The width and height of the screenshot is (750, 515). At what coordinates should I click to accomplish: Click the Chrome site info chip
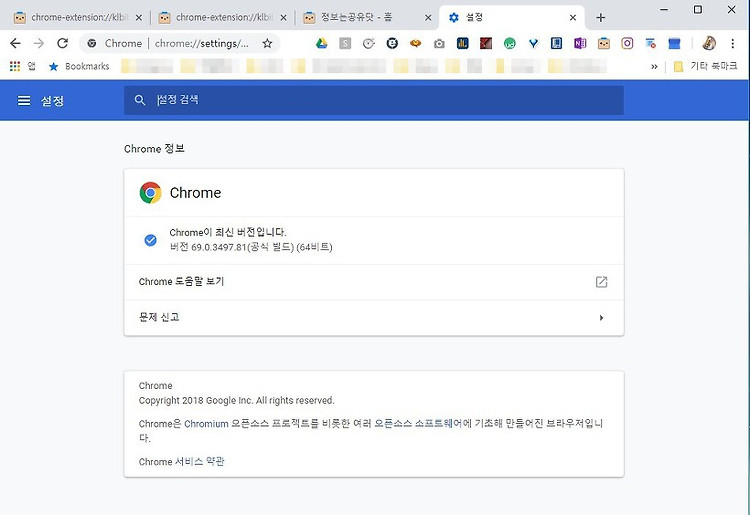pyautogui.click(x=115, y=44)
